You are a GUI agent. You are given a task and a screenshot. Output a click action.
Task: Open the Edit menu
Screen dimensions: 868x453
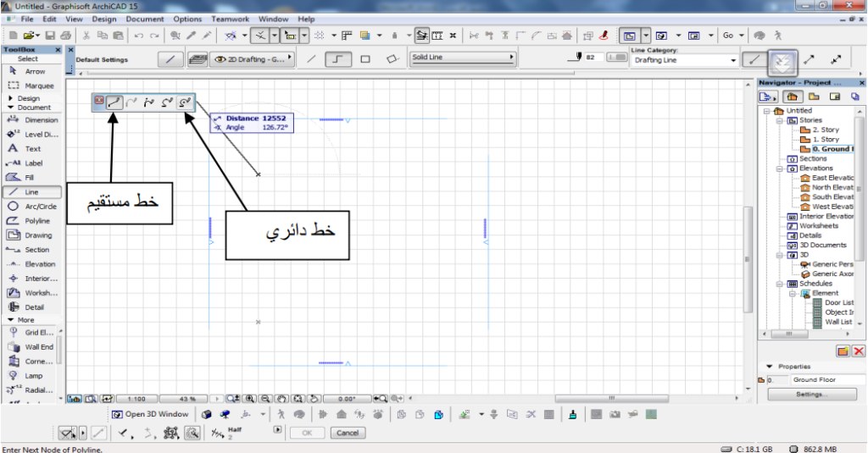tap(50, 19)
